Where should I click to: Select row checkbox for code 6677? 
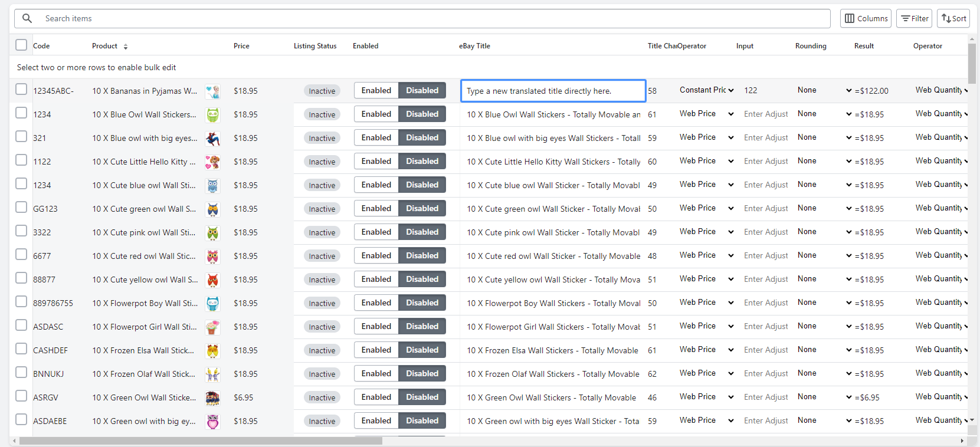click(x=21, y=254)
